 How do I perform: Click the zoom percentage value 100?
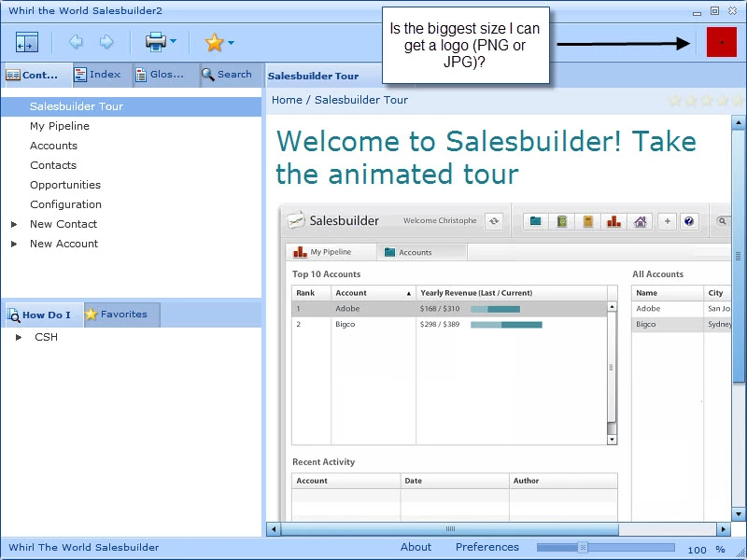[x=697, y=550]
